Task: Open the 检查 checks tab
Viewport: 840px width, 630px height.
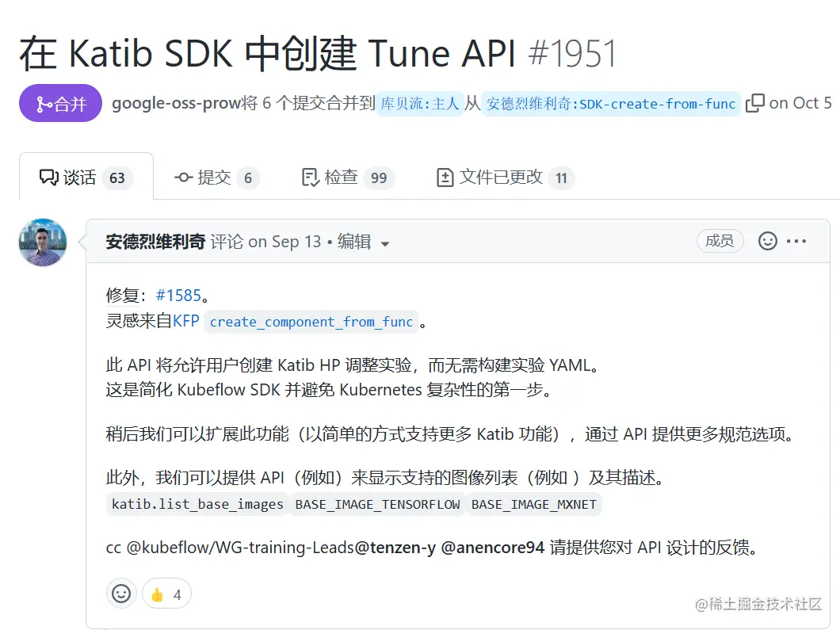Action: tap(348, 178)
